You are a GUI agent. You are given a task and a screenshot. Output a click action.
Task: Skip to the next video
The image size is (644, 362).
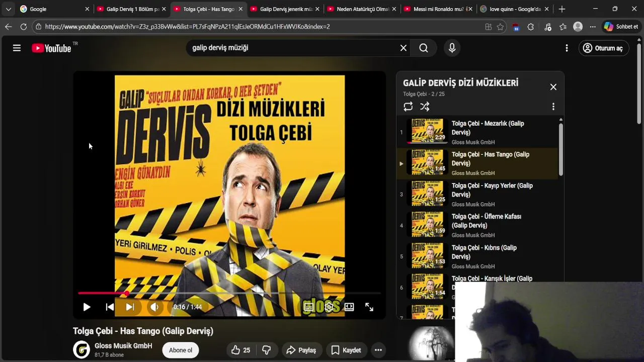130,307
